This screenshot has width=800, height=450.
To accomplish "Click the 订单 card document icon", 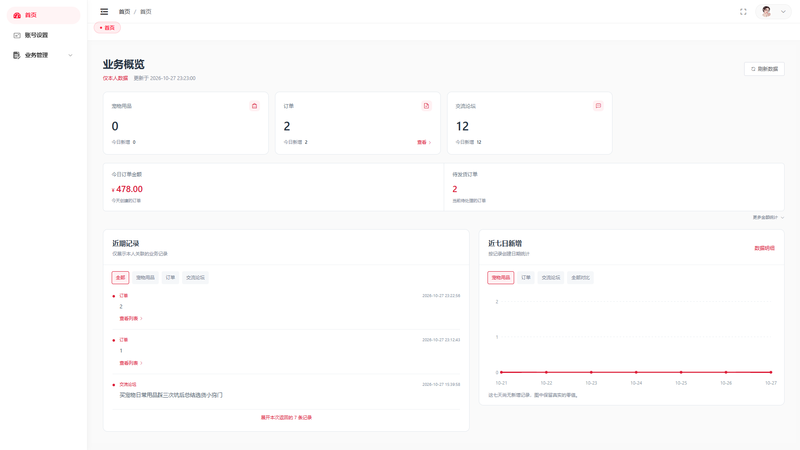I will click(426, 106).
